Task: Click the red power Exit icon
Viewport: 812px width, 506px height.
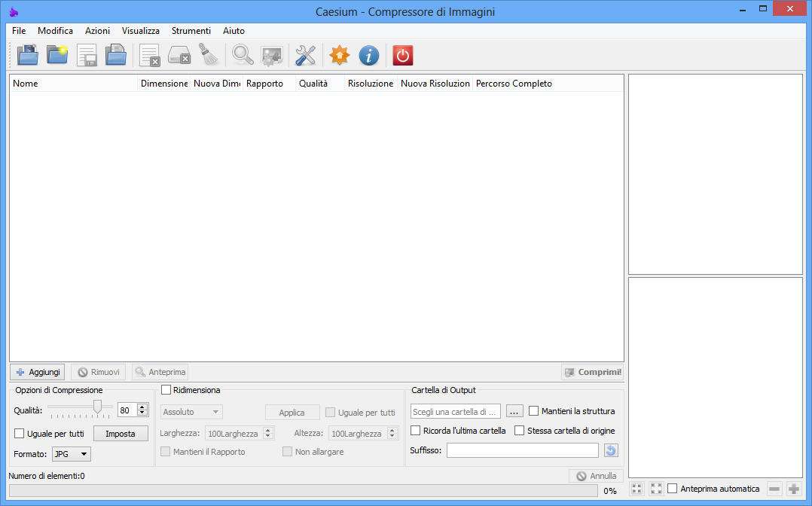Action: [x=403, y=55]
